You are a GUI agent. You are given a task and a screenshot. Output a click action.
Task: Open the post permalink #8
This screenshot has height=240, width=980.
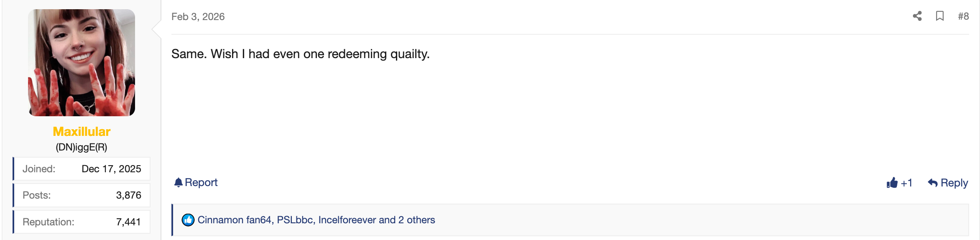click(x=963, y=16)
